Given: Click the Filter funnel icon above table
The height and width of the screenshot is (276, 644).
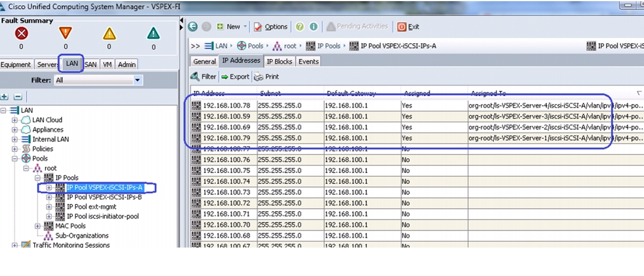Looking at the screenshot, I should tap(196, 77).
